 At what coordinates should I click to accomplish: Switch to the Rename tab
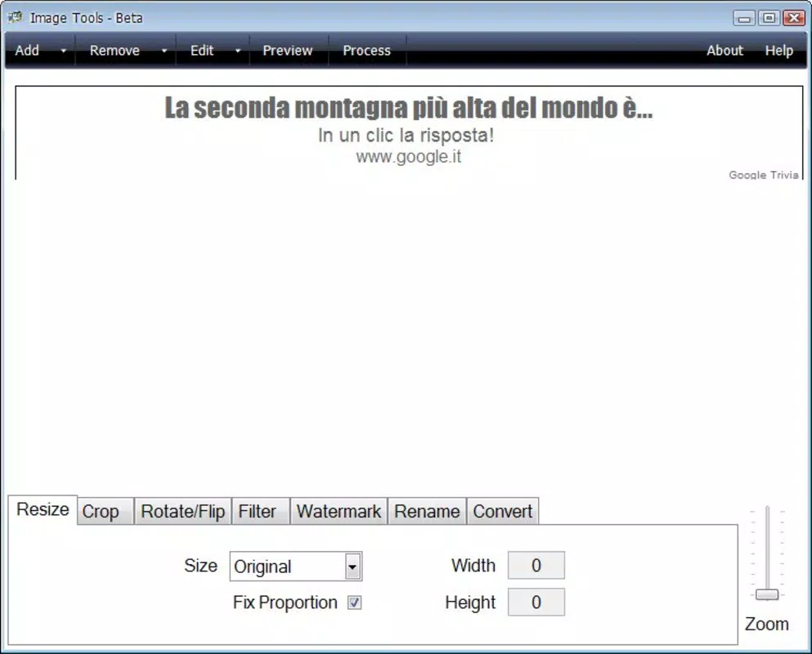(427, 512)
